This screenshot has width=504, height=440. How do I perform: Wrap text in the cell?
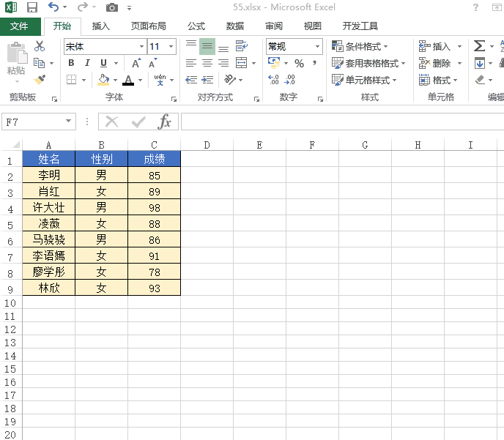point(242,46)
